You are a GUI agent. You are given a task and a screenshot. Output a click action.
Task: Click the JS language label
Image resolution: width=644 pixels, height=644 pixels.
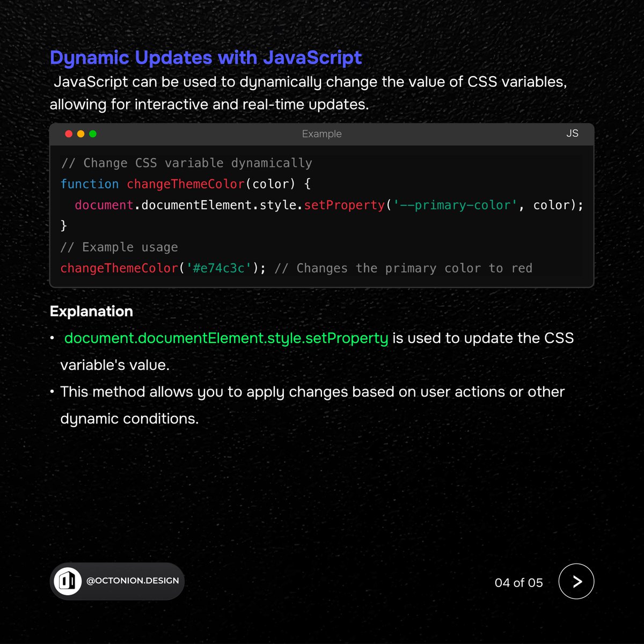pyautogui.click(x=572, y=133)
